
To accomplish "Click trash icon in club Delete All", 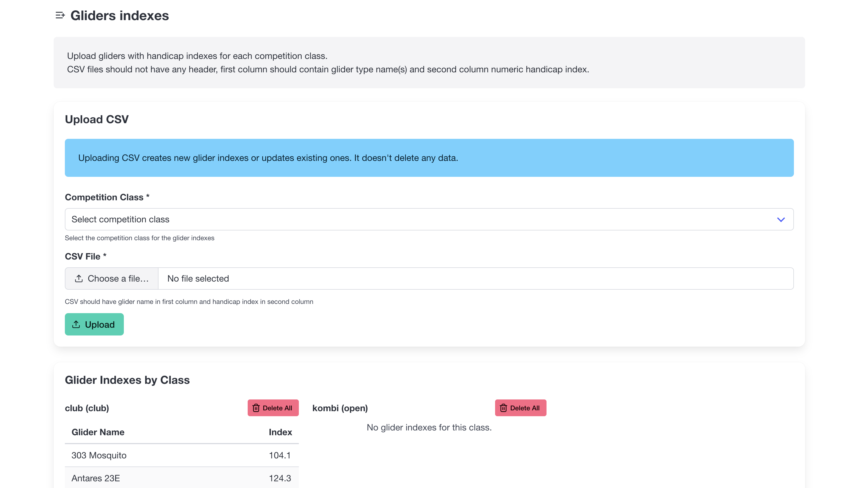I will click(x=256, y=408).
